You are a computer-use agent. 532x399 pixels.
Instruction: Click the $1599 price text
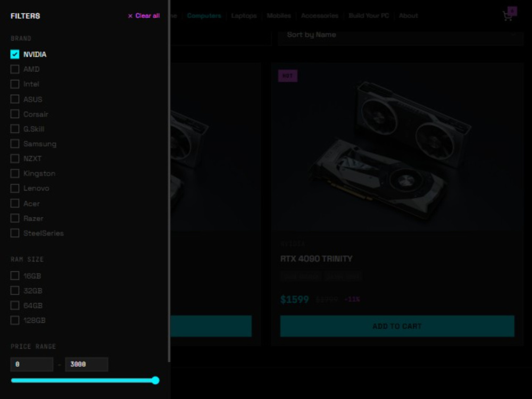[x=295, y=300]
